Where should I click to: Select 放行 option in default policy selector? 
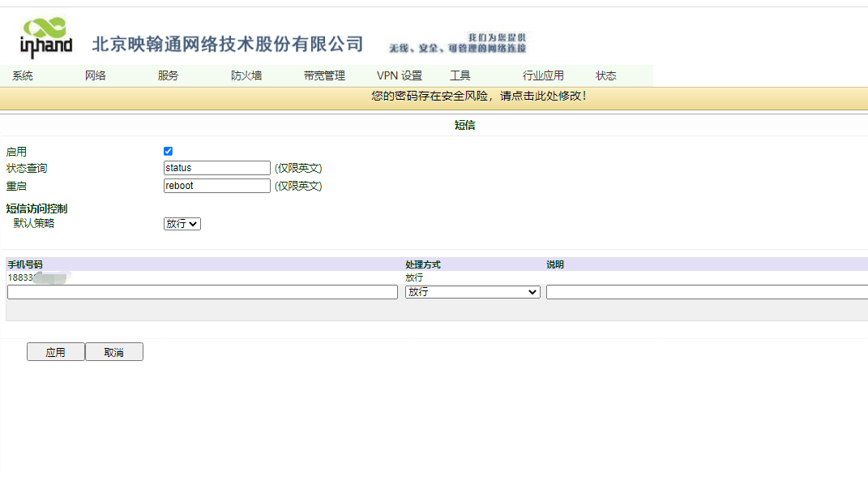click(x=182, y=224)
